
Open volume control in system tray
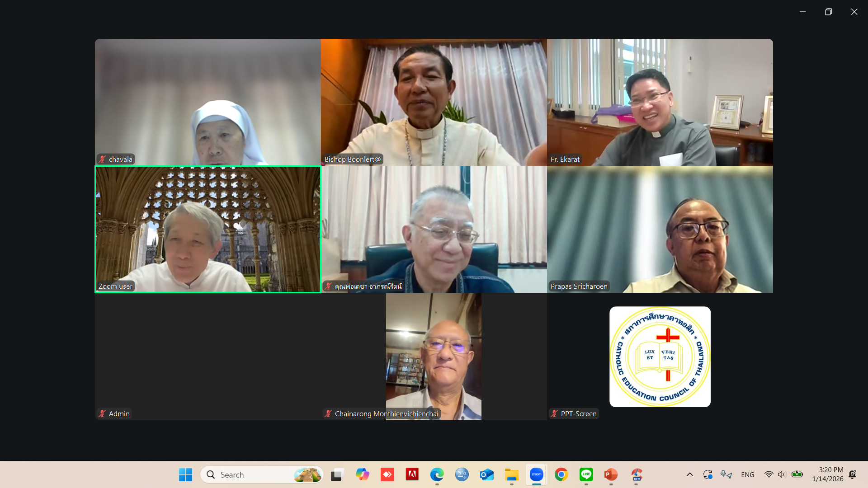pos(782,474)
